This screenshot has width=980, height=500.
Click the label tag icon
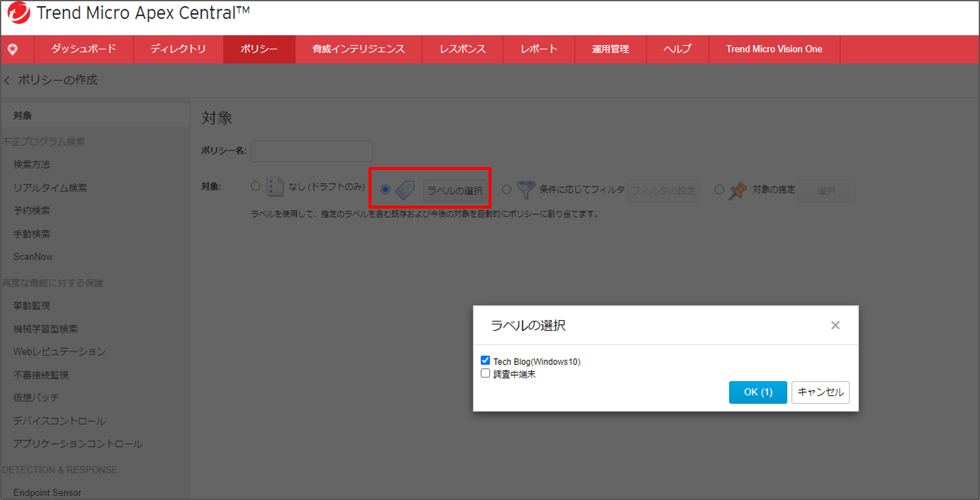click(x=405, y=190)
